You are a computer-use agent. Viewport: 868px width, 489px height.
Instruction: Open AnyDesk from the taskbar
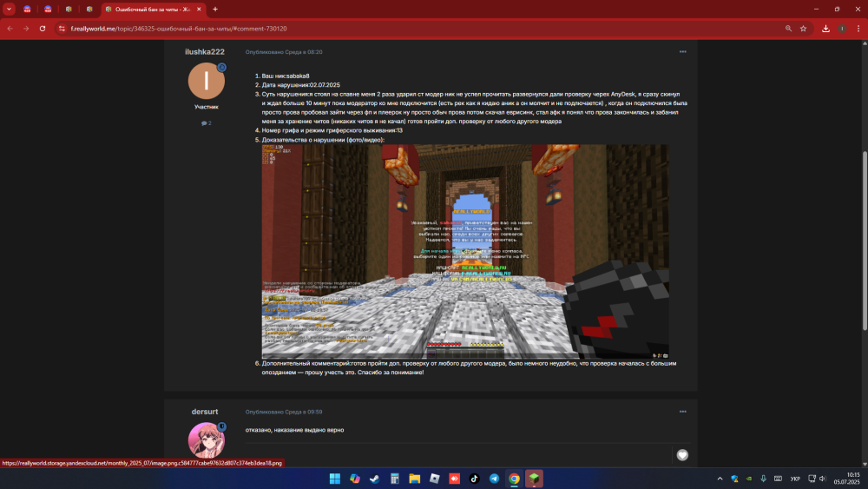coord(455,479)
